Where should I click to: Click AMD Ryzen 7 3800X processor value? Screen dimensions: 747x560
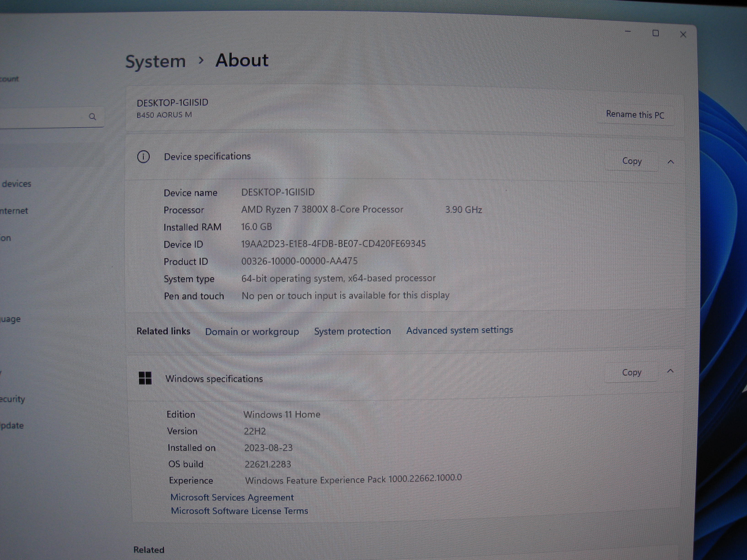(x=322, y=210)
